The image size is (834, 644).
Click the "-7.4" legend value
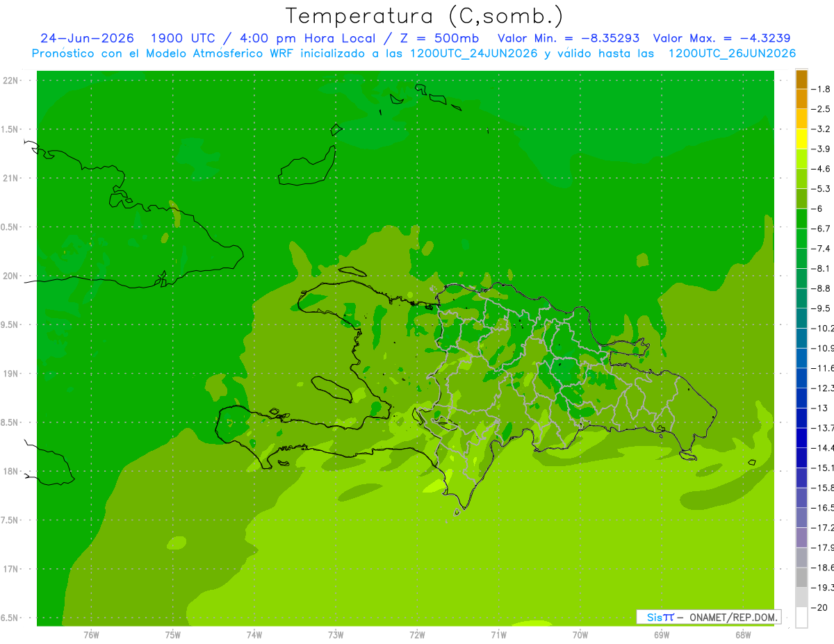(821, 249)
